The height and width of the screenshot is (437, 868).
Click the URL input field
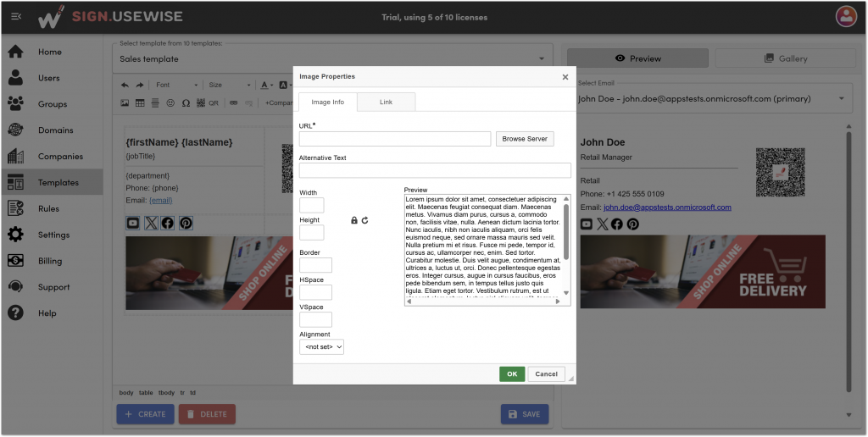[x=395, y=139]
